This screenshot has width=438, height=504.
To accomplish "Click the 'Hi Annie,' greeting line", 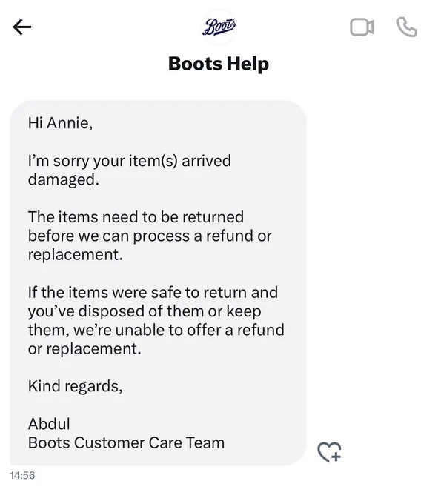I will 60,123.
